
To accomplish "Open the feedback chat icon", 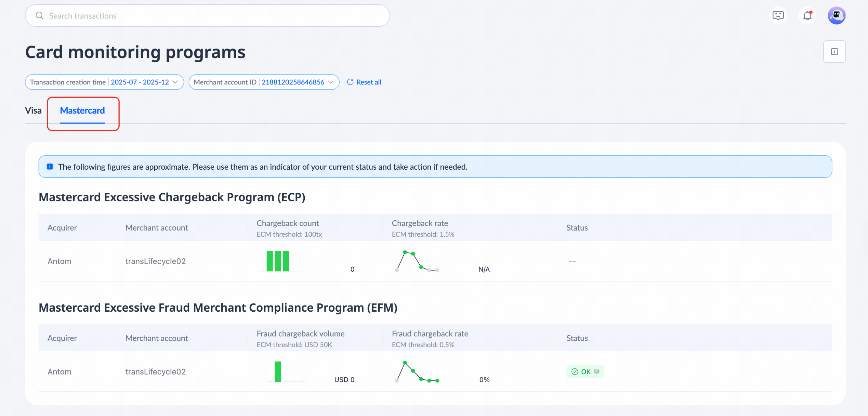I will point(778,15).
